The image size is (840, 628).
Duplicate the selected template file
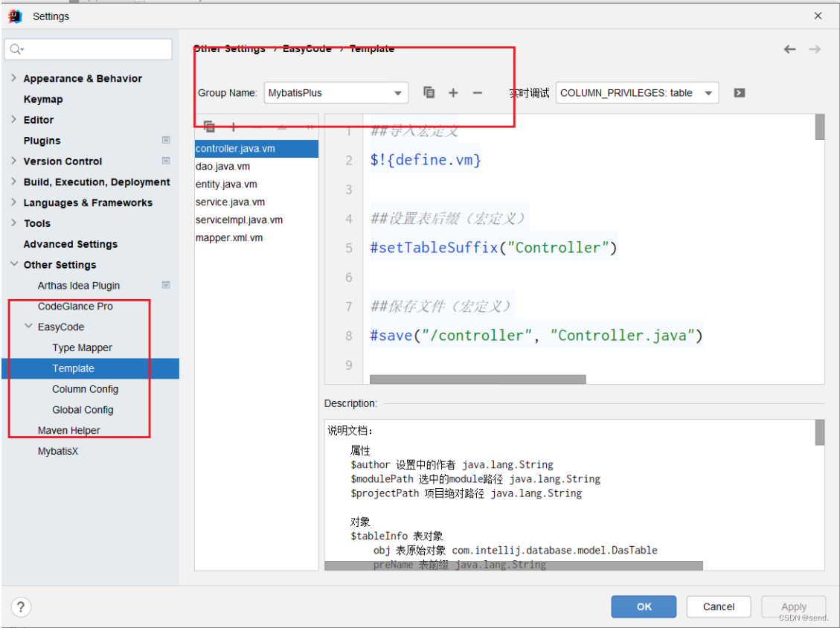click(209, 126)
